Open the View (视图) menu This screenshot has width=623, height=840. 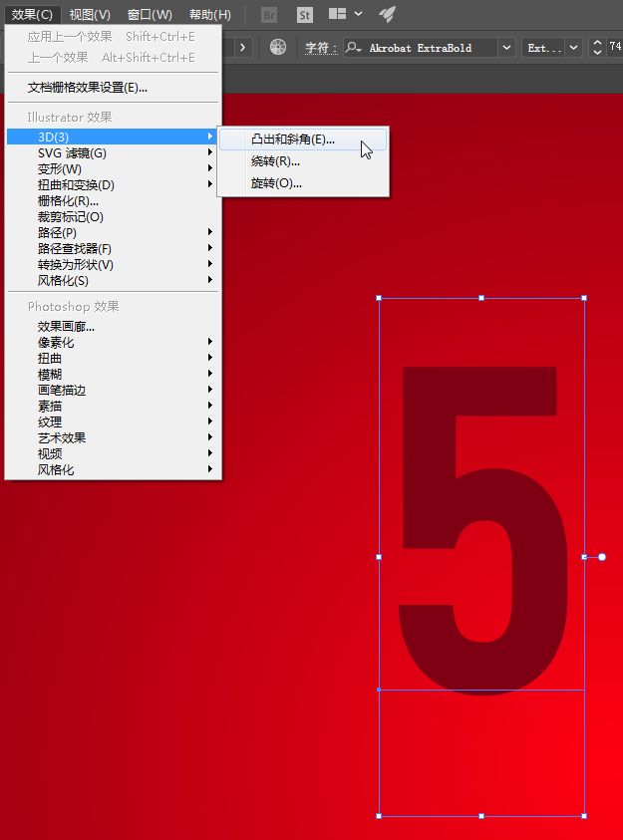point(90,15)
